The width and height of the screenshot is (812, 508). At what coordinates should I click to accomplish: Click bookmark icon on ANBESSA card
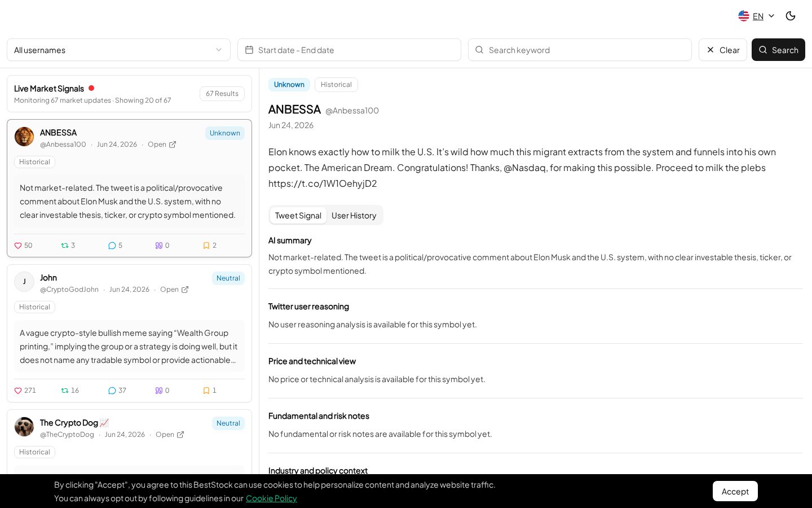pos(206,246)
